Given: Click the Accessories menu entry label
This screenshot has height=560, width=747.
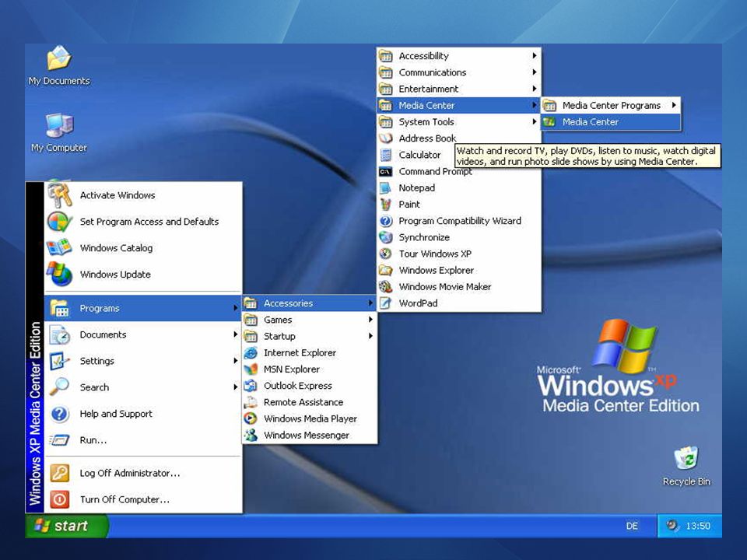Looking at the screenshot, I should (x=288, y=303).
